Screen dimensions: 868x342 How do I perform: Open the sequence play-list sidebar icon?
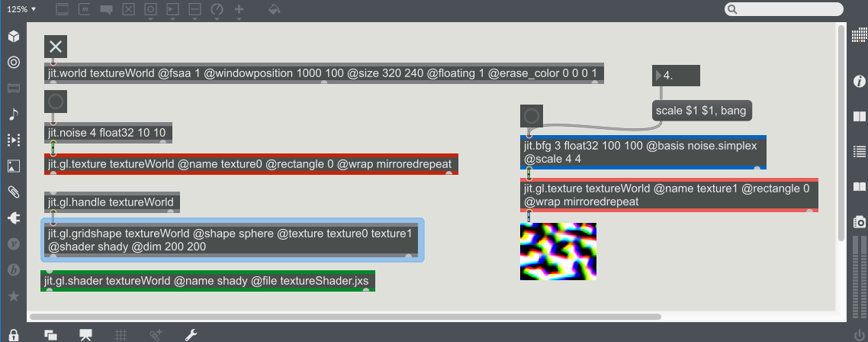[x=14, y=140]
